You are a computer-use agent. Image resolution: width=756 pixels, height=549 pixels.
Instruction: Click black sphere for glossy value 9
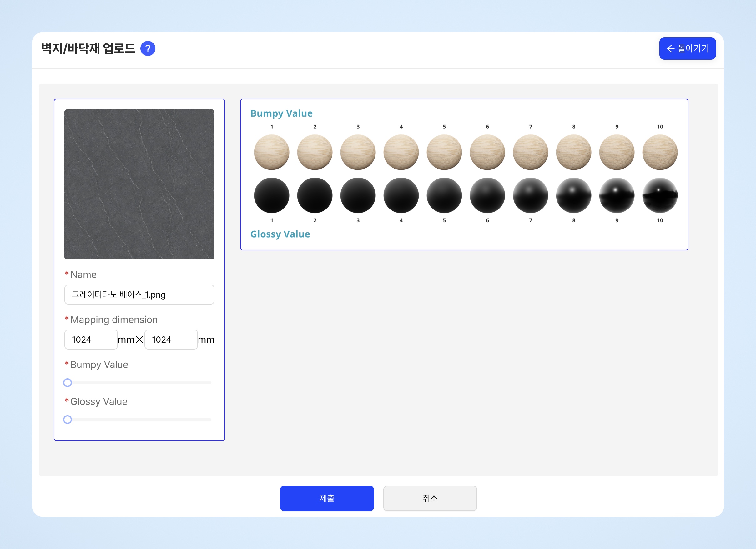[x=617, y=195]
